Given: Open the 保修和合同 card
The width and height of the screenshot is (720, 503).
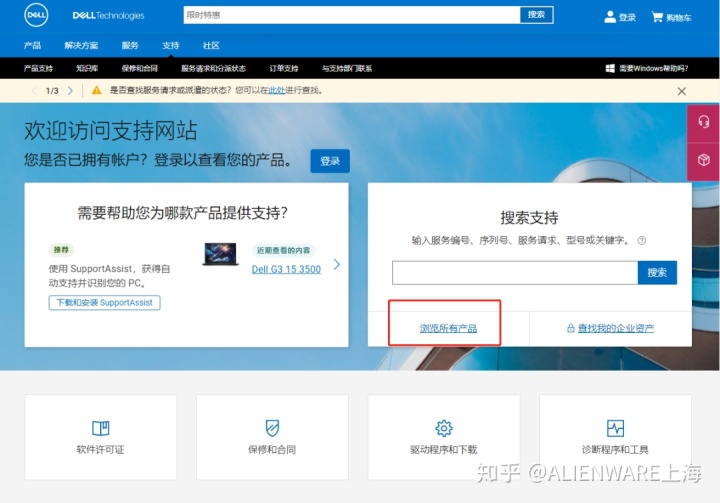Looking at the screenshot, I should click(272, 437).
